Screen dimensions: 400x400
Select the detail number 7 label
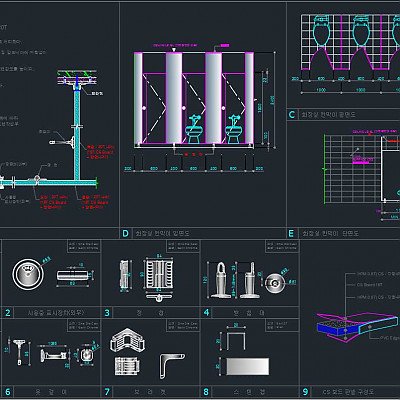(x=107, y=392)
